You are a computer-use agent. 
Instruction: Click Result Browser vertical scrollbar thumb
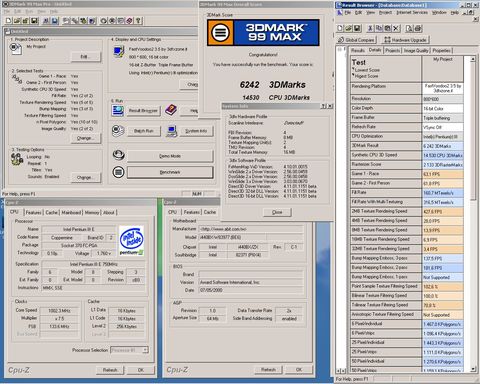point(472,132)
